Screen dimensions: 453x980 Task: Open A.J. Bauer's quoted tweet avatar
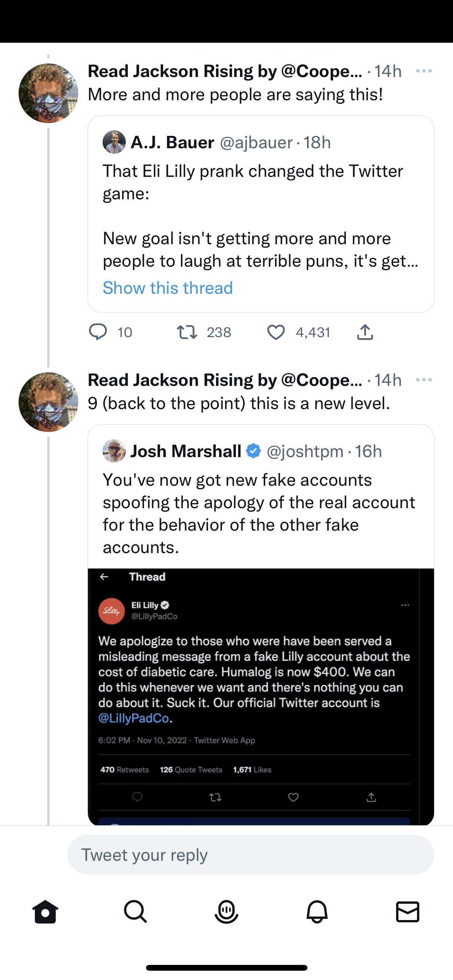click(x=114, y=142)
